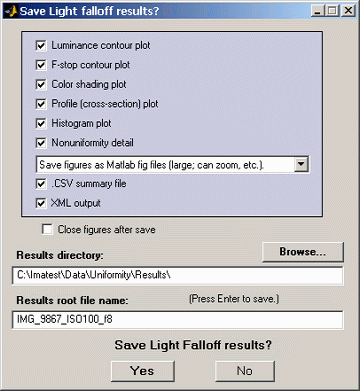Screen dimensions: 360x391
Task: Disable Color shading plot option
Action: pos(41,85)
